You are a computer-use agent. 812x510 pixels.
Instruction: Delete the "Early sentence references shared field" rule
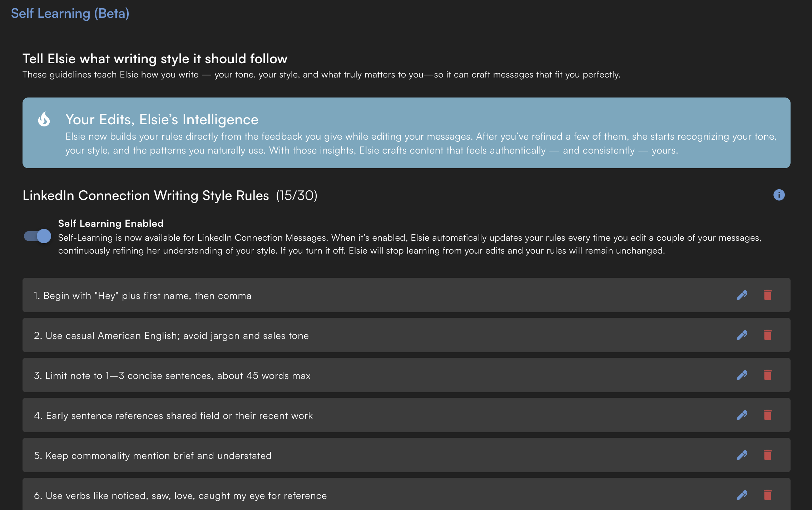[767, 415]
